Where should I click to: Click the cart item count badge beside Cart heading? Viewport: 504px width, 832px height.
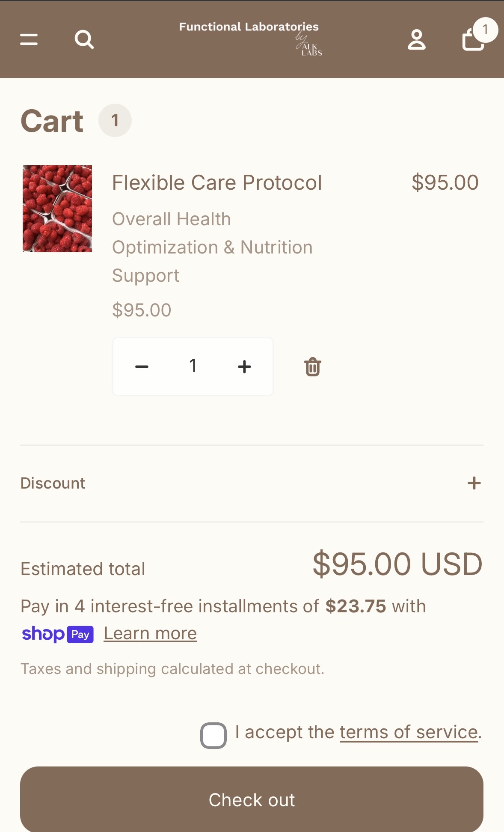tap(115, 120)
